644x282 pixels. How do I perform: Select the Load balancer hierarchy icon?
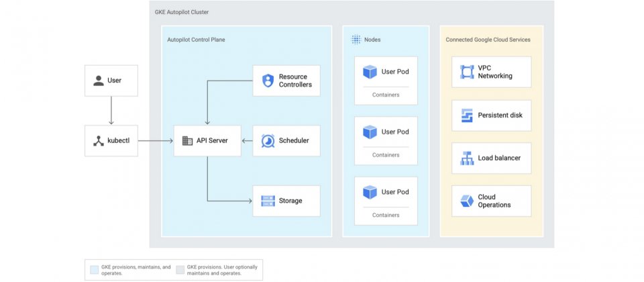click(467, 158)
